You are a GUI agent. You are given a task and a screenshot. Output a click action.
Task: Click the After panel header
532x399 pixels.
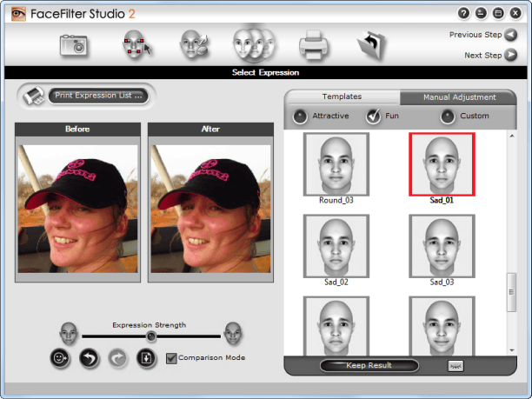[x=210, y=130]
